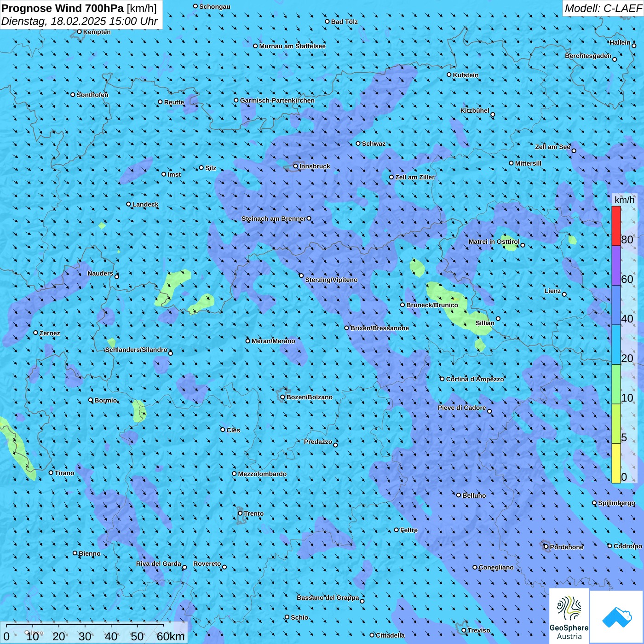Click the Cittadella location marker
The width and height of the screenshot is (644, 644).
pos(372,635)
